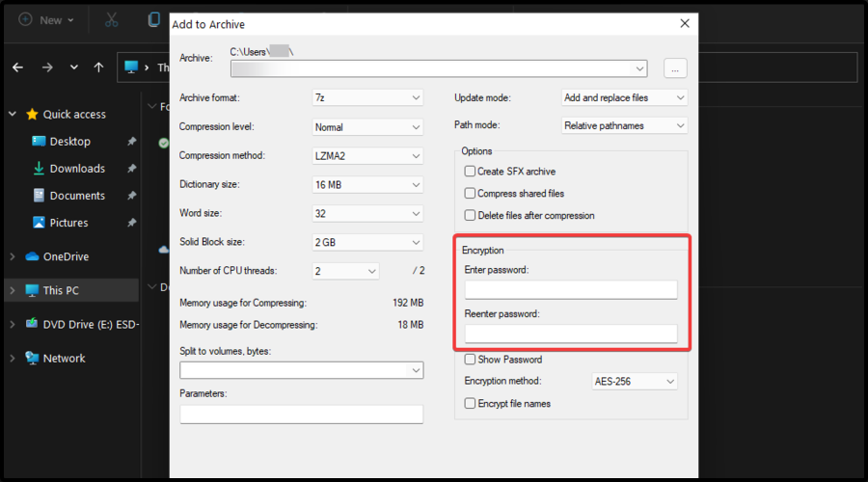Click the Cut scissors icon in toolbar

pyautogui.click(x=112, y=19)
